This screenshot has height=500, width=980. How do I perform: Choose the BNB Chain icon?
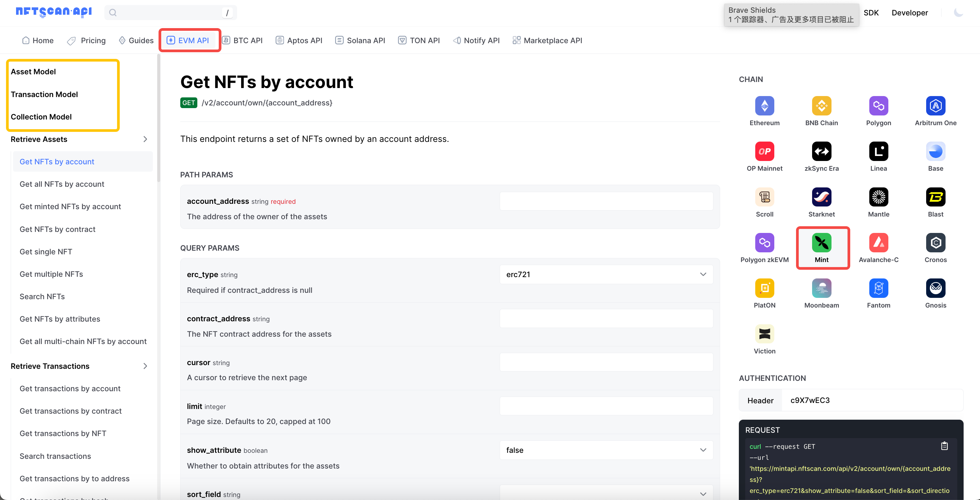pos(821,106)
